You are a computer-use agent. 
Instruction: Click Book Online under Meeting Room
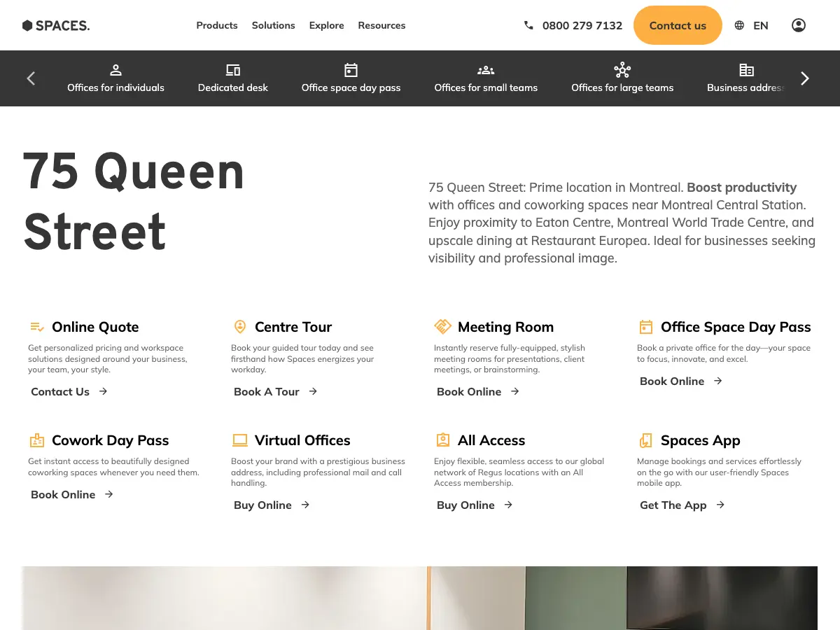point(478,391)
